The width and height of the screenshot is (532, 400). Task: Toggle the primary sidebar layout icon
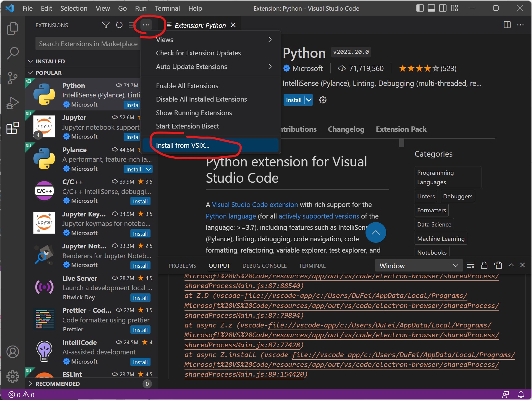pos(420,8)
